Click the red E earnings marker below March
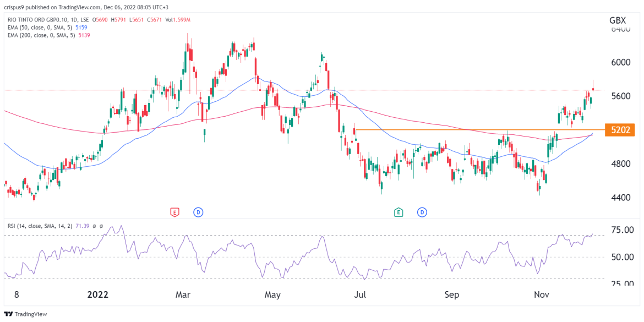Image resolution: width=644 pixels, height=322 pixels. pyautogui.click(x=174, y=211)
